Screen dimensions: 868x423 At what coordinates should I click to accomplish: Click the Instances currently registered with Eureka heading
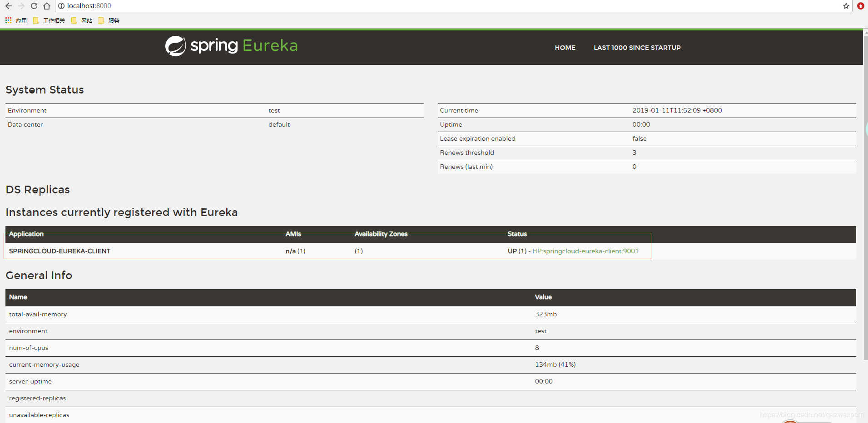(122, 212)
